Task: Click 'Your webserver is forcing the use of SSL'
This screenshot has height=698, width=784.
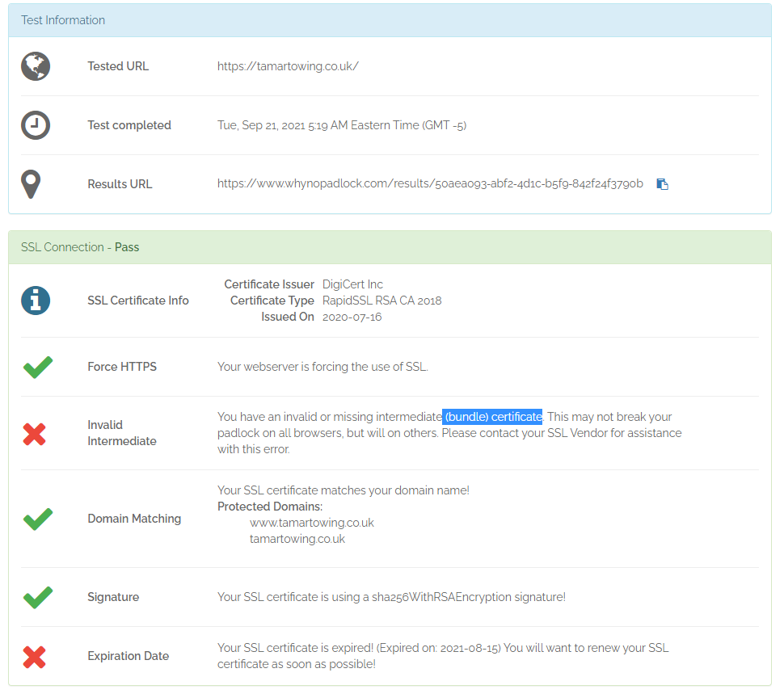Action: click(x=322, y=367)
